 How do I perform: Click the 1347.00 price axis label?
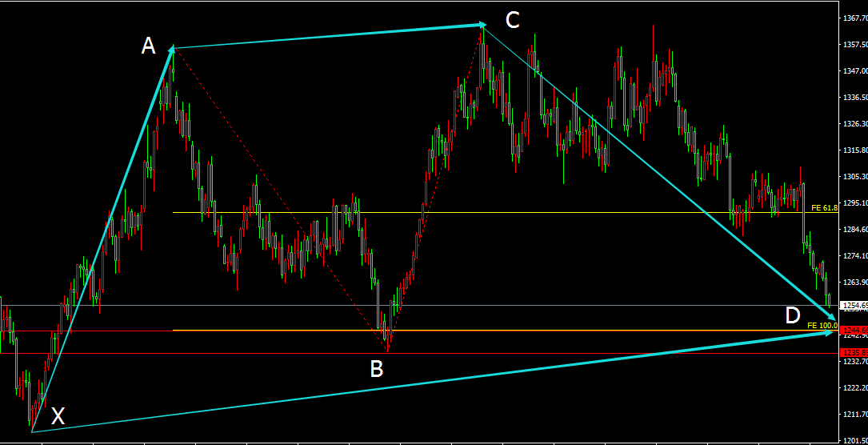pos(855,71)
